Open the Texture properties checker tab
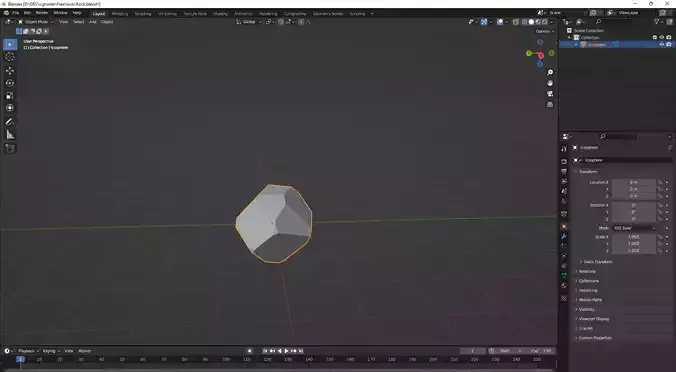 (564, 298)
